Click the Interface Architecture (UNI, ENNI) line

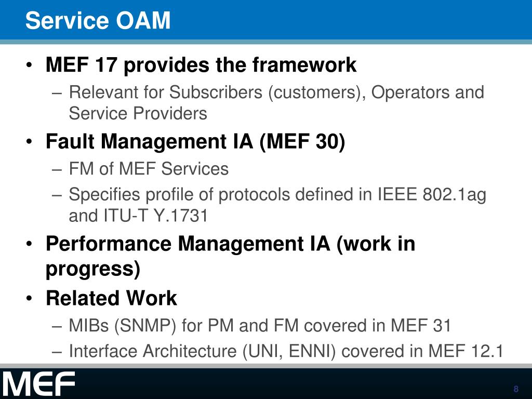tap(286, 351)
